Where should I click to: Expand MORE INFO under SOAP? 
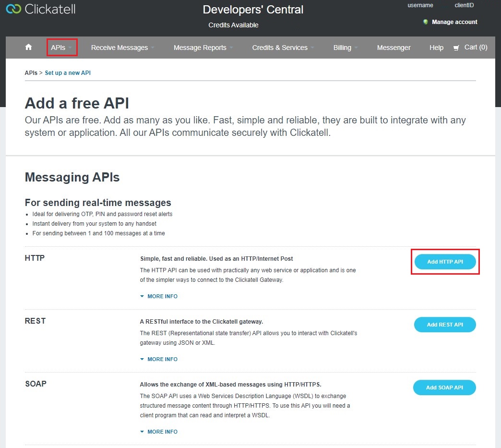[159, 432]
